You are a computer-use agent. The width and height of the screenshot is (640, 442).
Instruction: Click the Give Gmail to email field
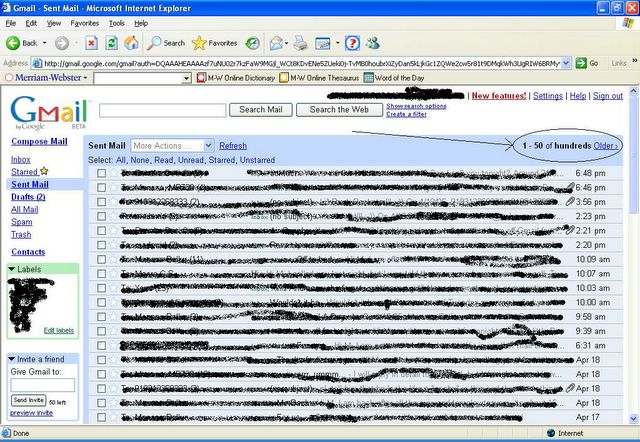click(x=42, y=384)
